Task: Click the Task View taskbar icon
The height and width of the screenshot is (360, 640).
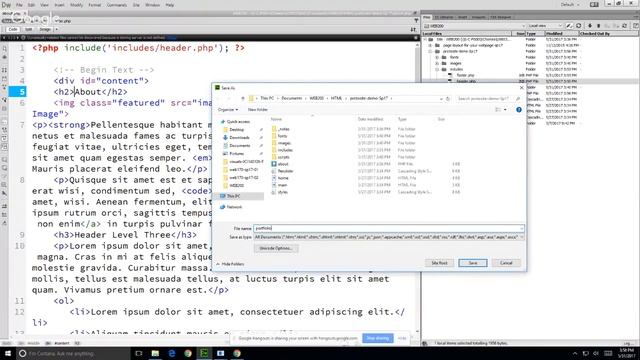Action: 139,353
